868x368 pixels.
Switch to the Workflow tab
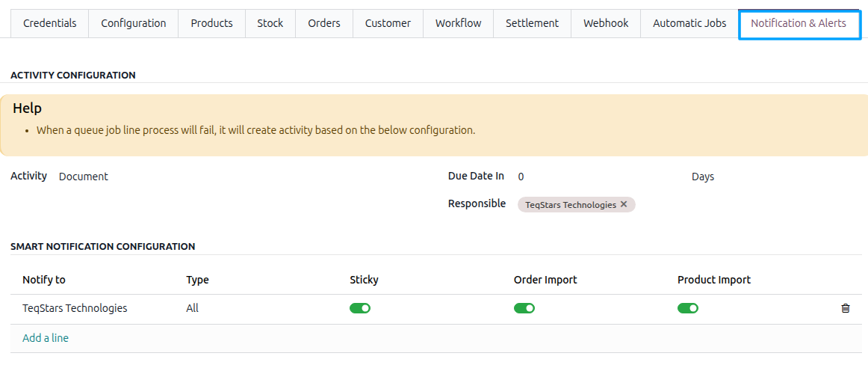pos(459,23)
